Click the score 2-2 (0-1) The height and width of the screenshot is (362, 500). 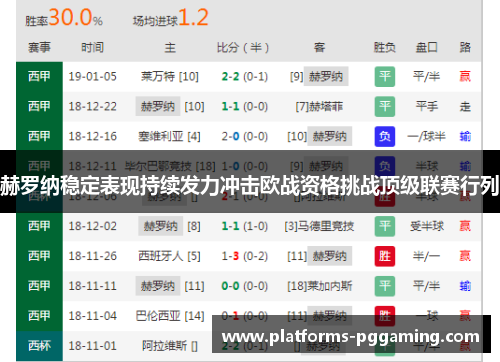[245, 77]
